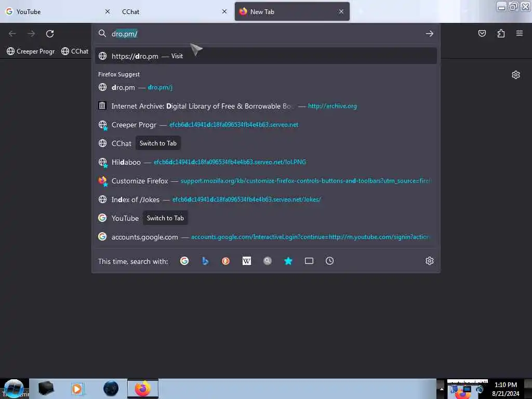Visit https://dro.pm suggestion
Image resolution: width=532 pixels, height=399 pixels.
[265, 56]
